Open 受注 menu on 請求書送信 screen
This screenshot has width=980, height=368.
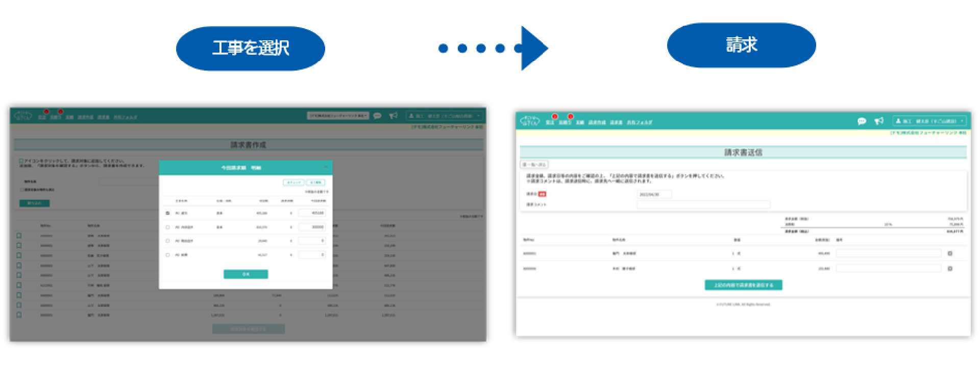click(x=550, y=123)
